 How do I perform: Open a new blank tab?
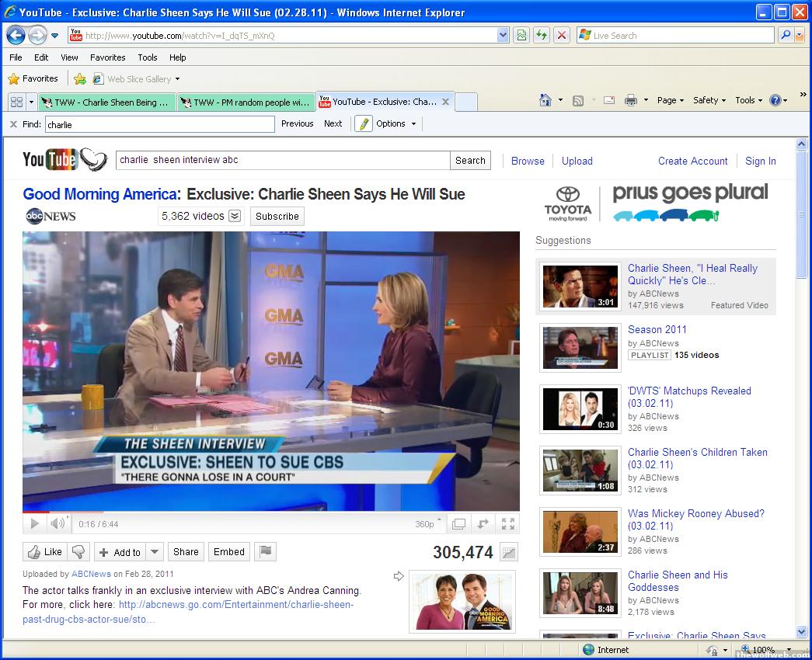(x=466, y=102)
